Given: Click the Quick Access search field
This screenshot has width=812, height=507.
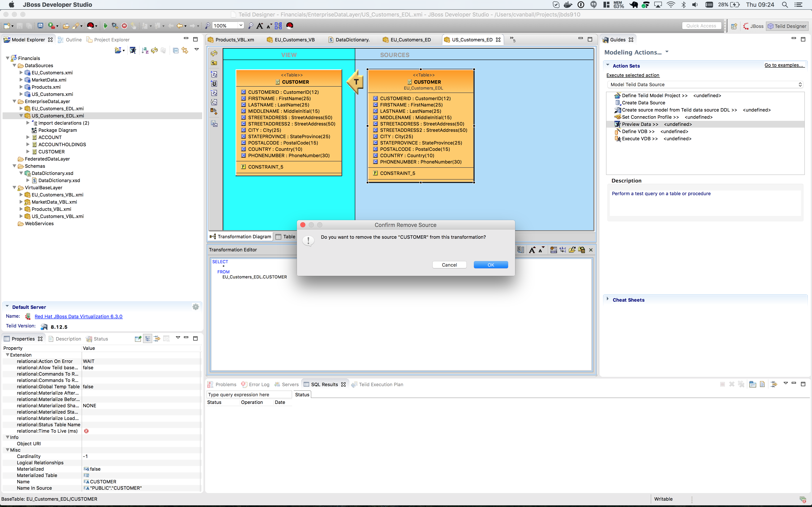Looking at the screenshot, I should click(x=701, y=26).
